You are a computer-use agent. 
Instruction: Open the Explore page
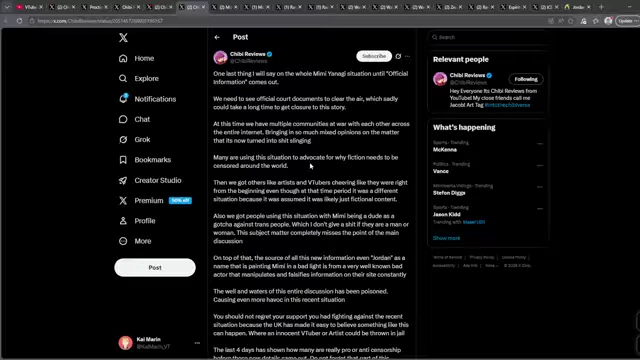[139, 78]
